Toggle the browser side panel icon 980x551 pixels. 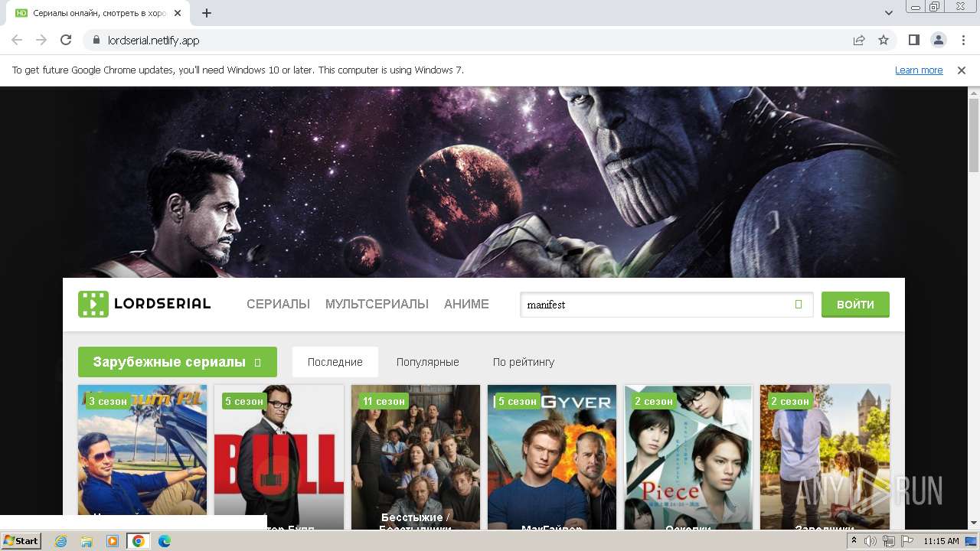(913, 40)
